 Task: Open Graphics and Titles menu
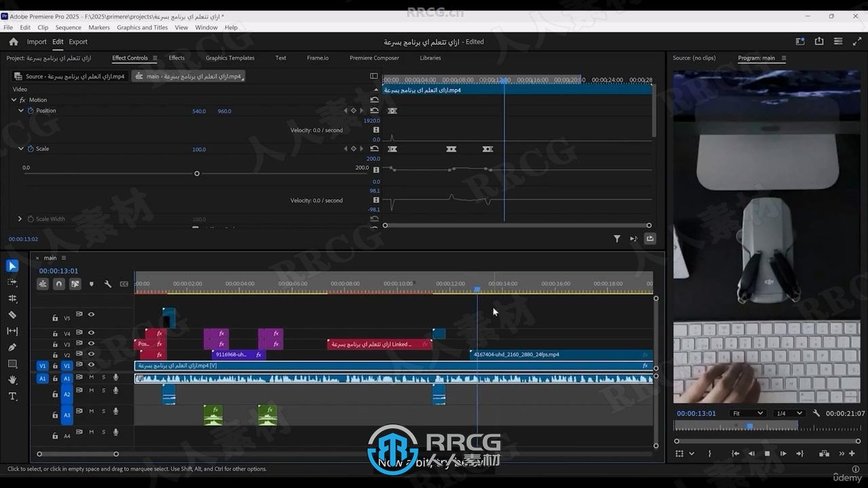[142, 28]
